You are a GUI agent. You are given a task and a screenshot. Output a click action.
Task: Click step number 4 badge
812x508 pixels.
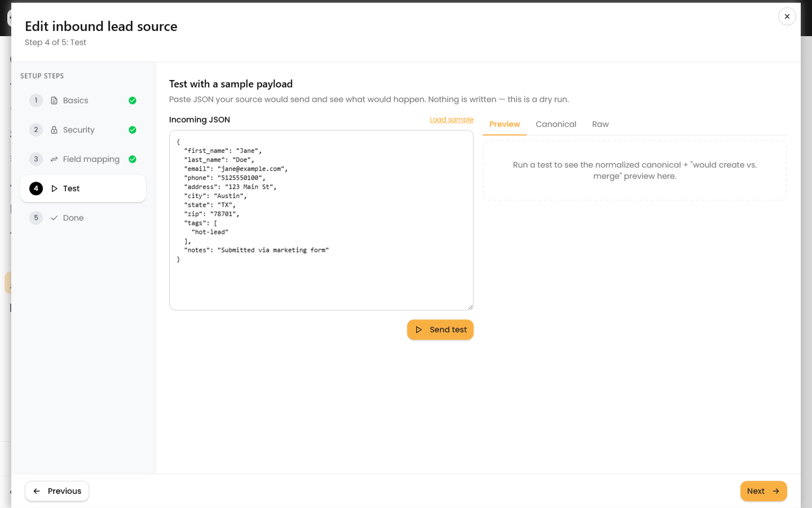(36, 189)
